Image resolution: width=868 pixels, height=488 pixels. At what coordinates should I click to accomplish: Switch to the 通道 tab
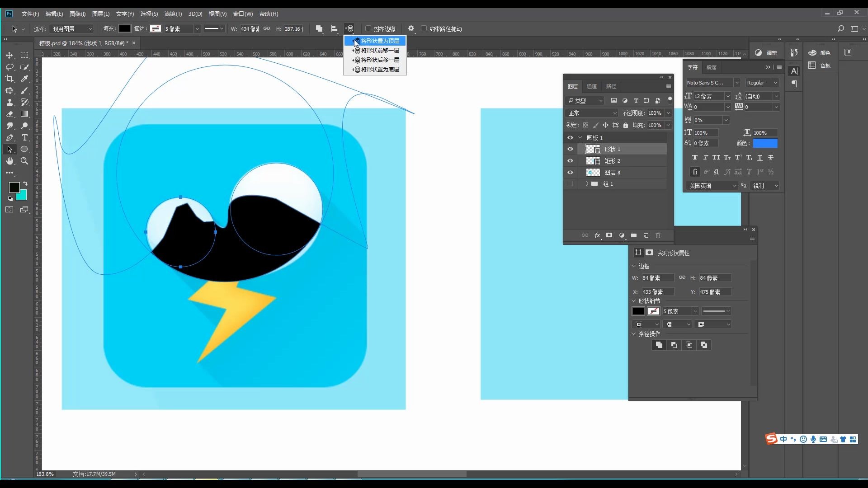tap(592, 86)
